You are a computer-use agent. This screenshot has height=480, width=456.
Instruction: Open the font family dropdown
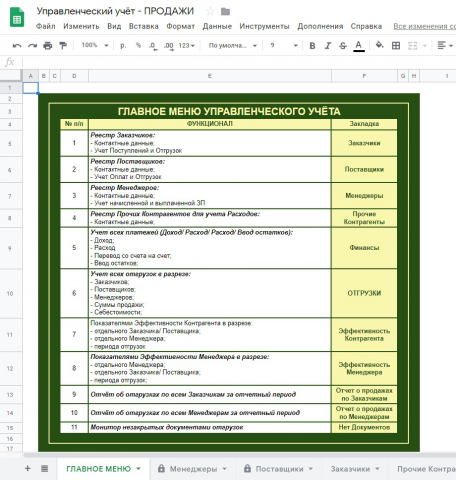[x=232, y=46]
